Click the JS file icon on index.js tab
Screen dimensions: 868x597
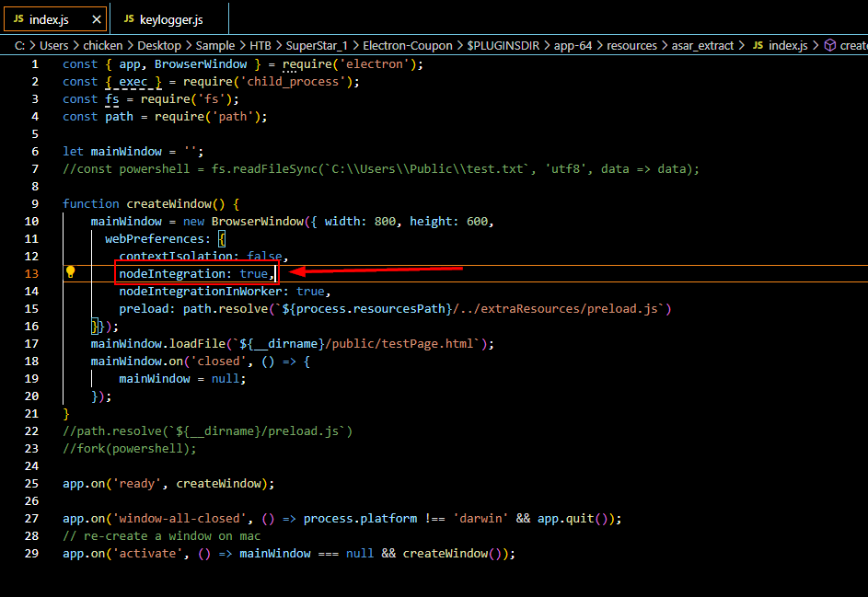pos(18,19)
